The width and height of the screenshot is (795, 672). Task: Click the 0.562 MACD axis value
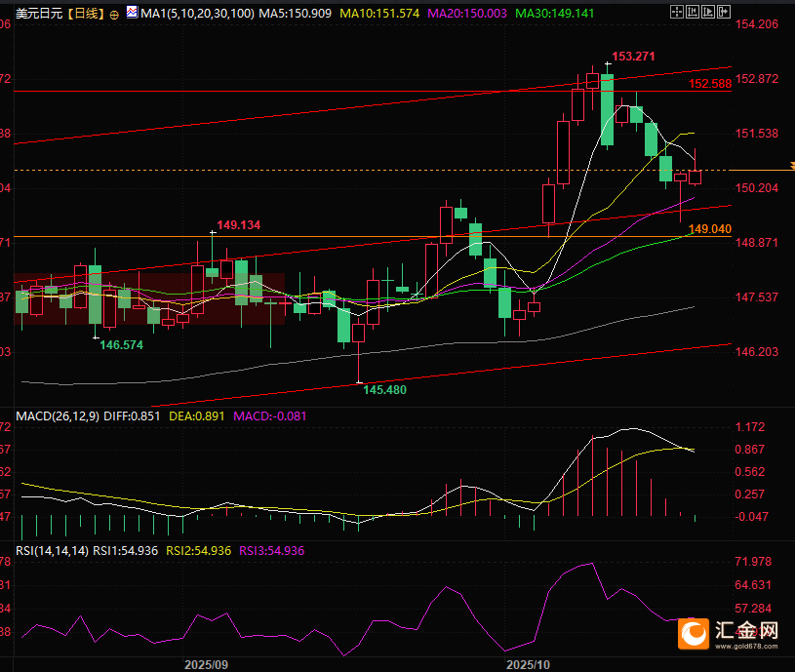click(750, 472)
